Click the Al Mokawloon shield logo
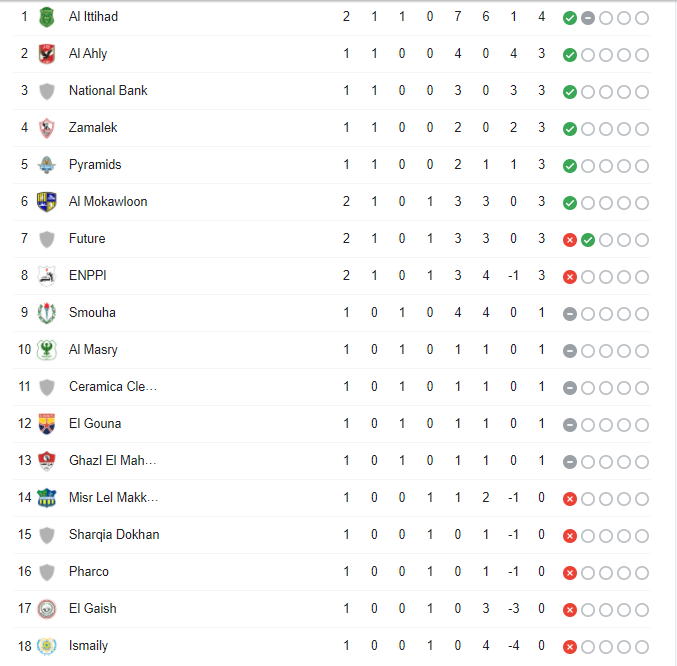 (x=47, y=202)
